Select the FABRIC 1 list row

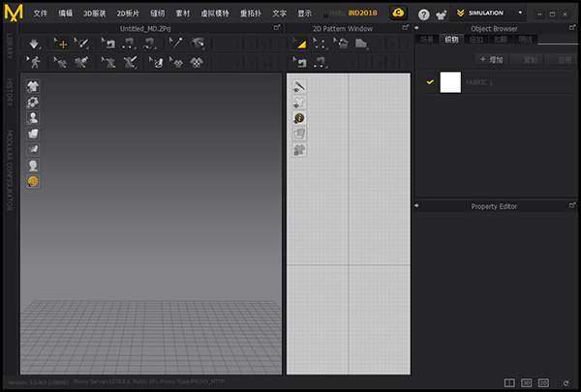point(499,82)
